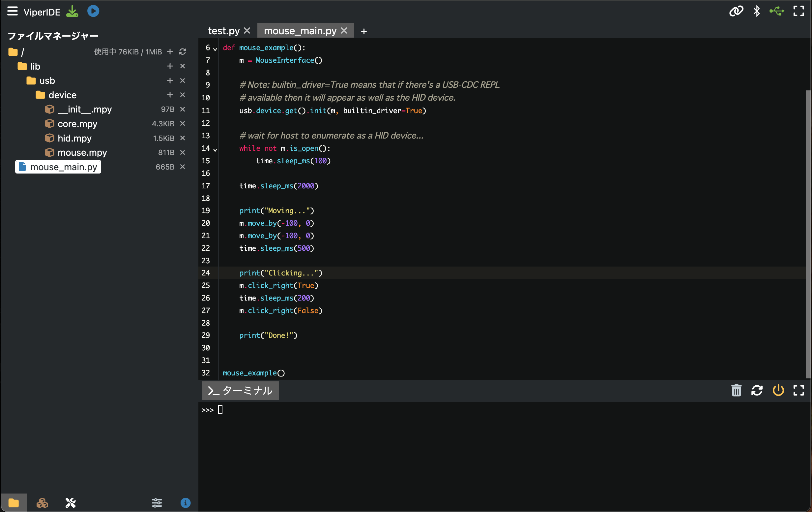Click the orange power reset icon

click(x=778, y=391)
